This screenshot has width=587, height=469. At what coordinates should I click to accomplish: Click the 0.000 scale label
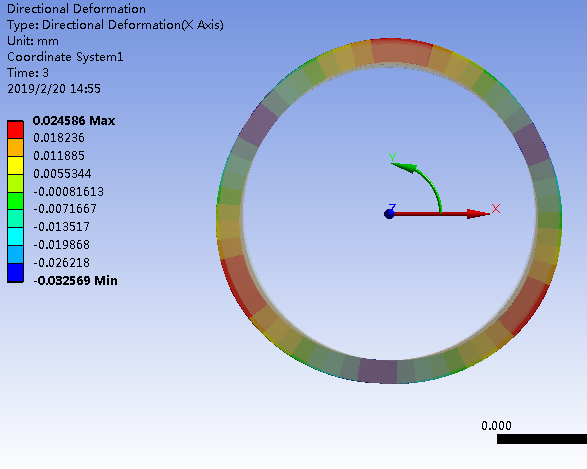[x=496, y=426]
